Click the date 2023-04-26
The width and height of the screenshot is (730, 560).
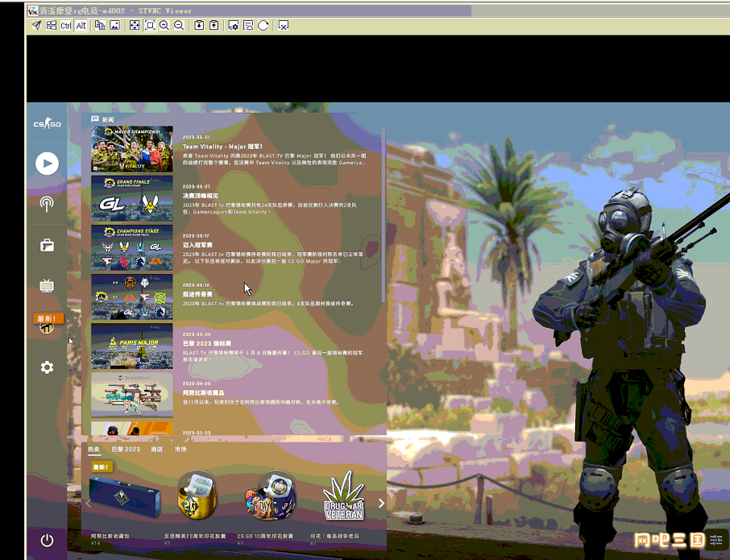click(196, 384)
